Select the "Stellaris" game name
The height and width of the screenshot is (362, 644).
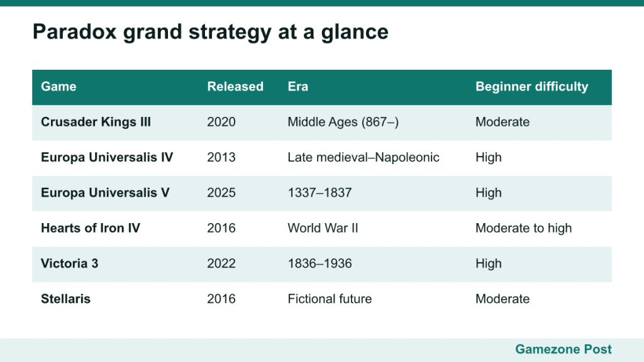(65, 299)
